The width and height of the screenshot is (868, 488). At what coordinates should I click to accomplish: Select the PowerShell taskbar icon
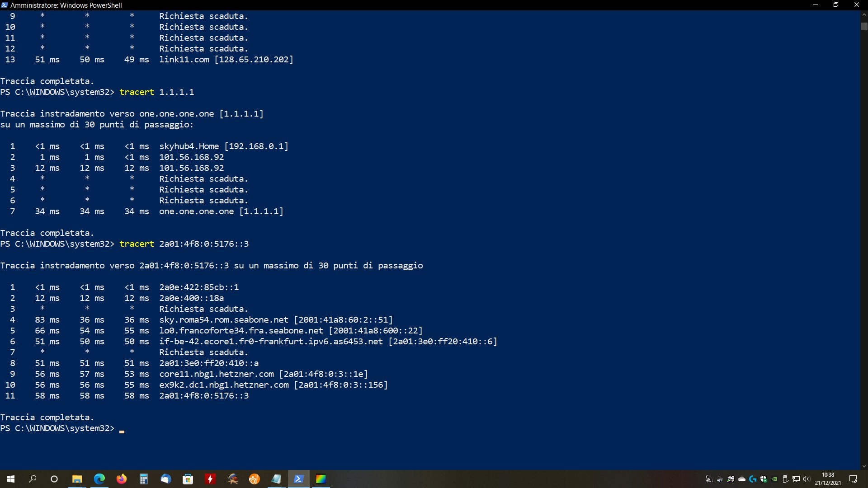click(298, 479)
